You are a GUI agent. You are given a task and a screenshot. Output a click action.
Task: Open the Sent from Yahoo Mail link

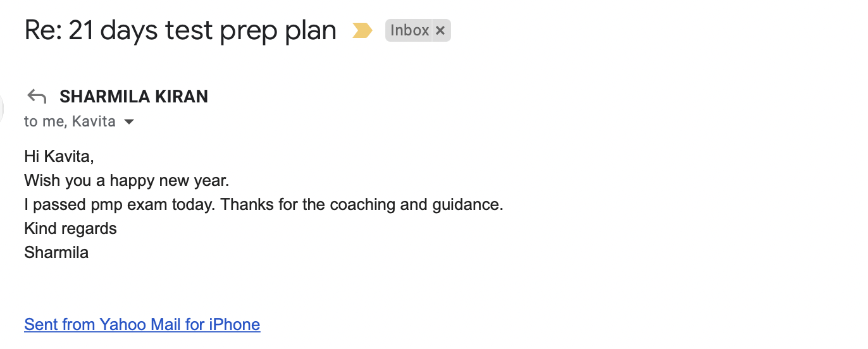(142, 324)
